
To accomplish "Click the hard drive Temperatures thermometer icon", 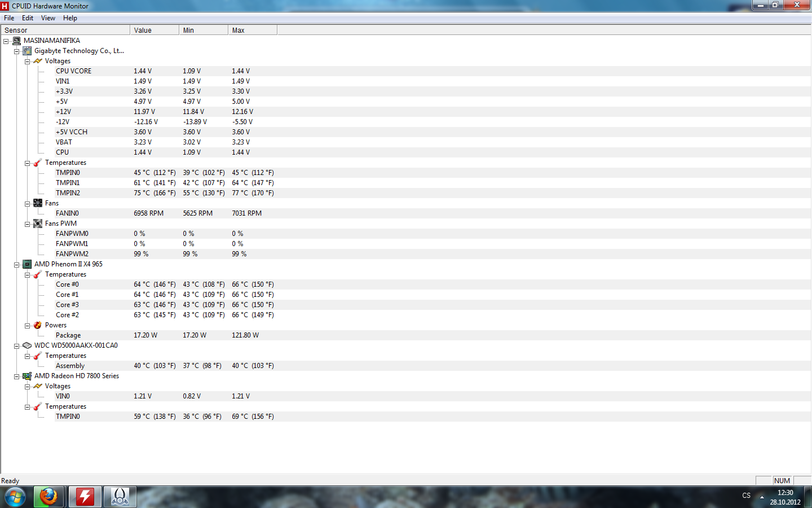I will tap(38, 356).
